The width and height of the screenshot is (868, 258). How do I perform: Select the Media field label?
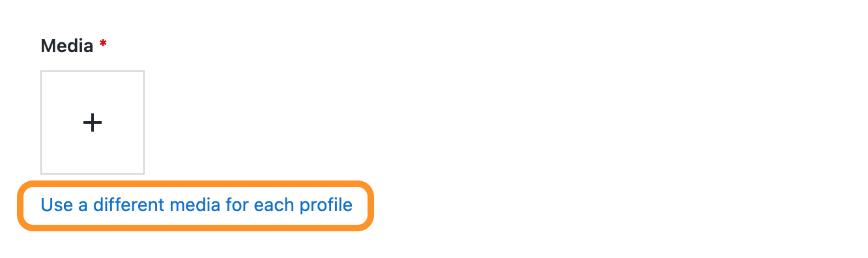[67, 46]
